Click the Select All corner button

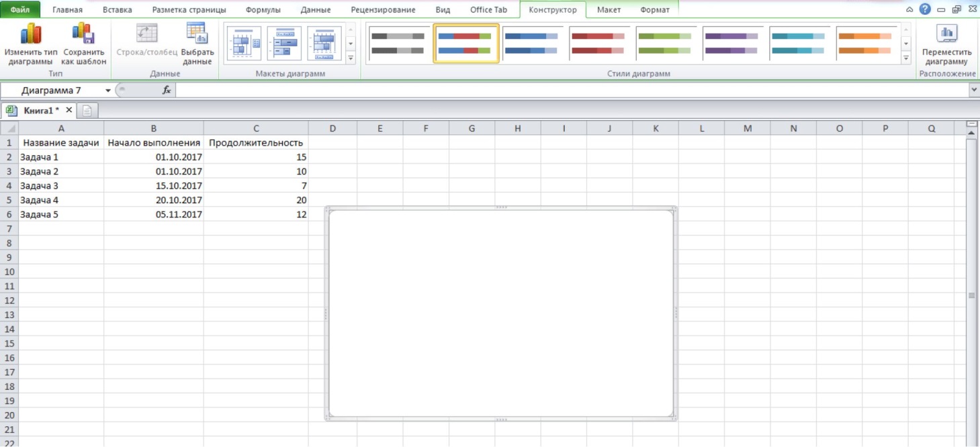pyautogui.click(x=9, y=128)
